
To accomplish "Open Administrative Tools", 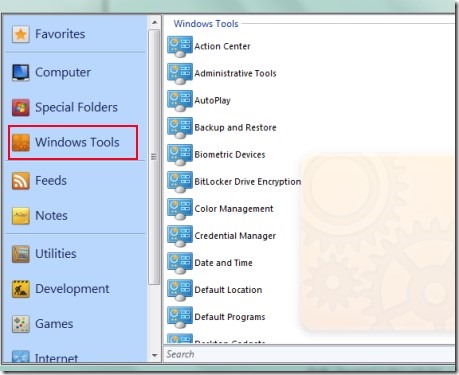I will [x=235, y=73].
